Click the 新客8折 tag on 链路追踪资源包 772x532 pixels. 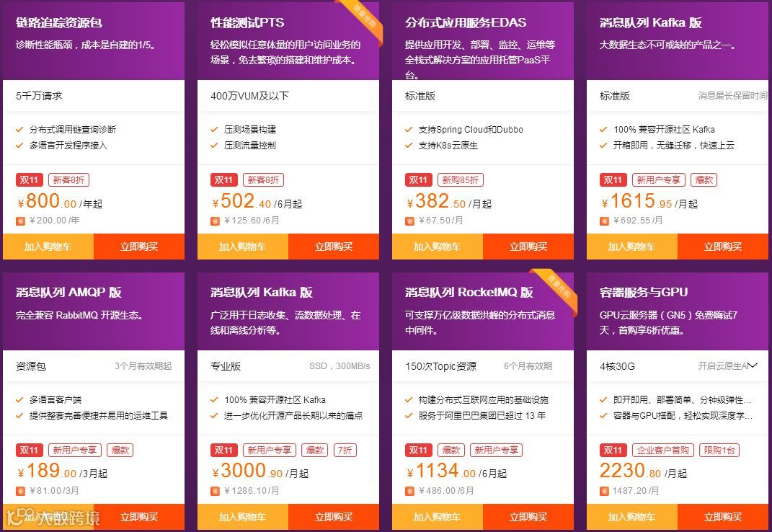tap(68, 179)
